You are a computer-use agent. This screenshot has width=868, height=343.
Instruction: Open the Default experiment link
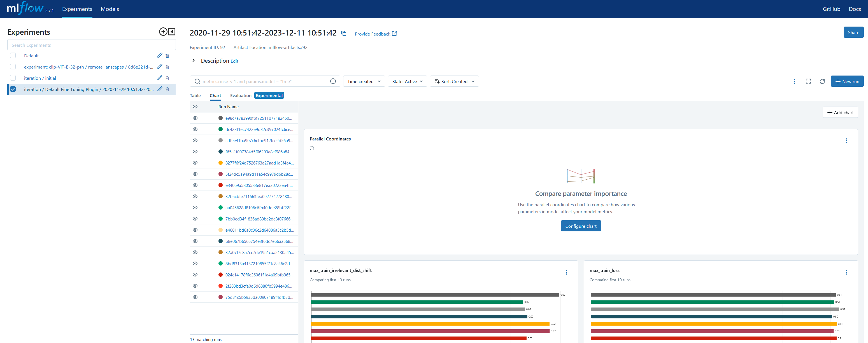point(31,56)
